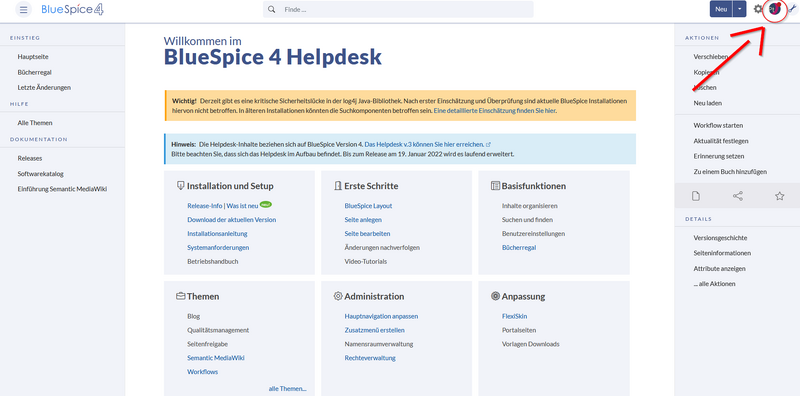Screen dimensions: 800x396
Task: Open Letzte Änderungen in sidebar
Action: 44,87
